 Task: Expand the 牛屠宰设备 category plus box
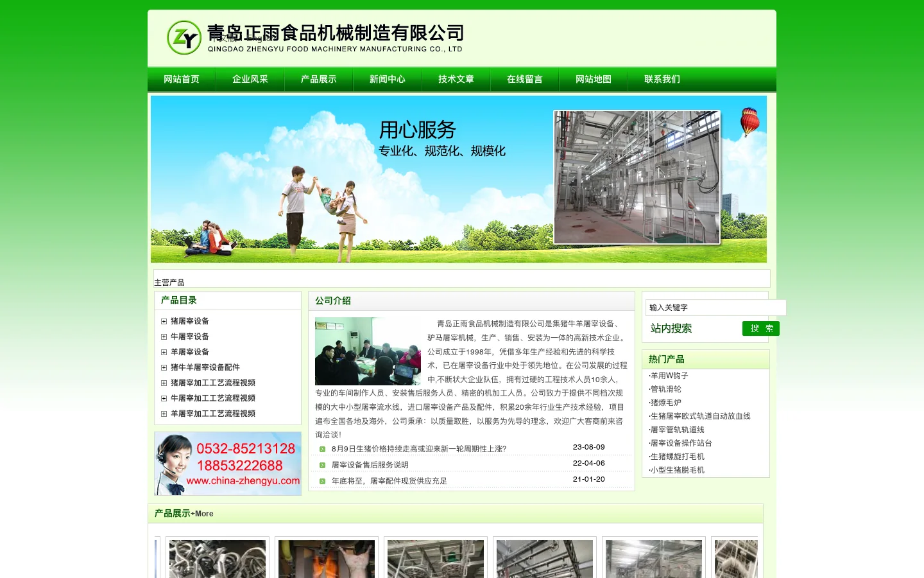pyautogui.click(x=164, y=337)
